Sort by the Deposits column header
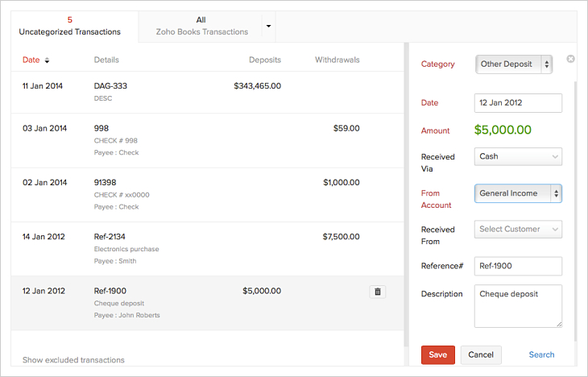Screen dimensions: 588x377 point(265,60)
